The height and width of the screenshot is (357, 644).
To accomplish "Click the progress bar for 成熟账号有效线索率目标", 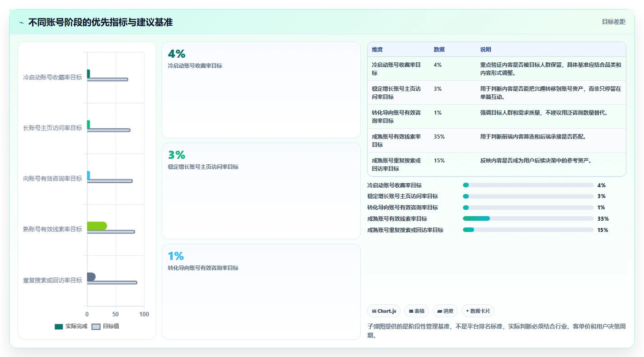I will (x=528, y=218).
